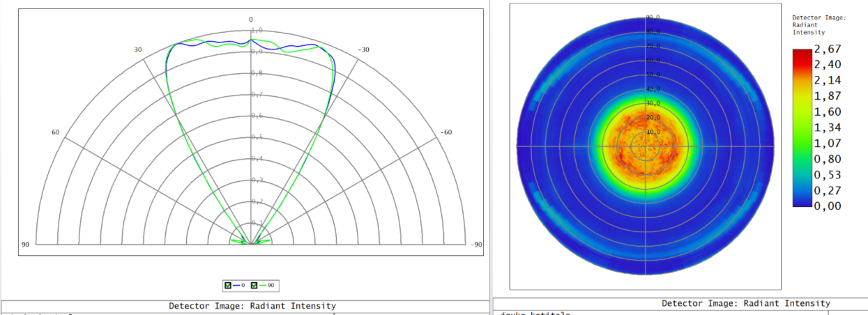Click the red hotspot center of intensity map

pyautogui.click(x=645, y=146)
